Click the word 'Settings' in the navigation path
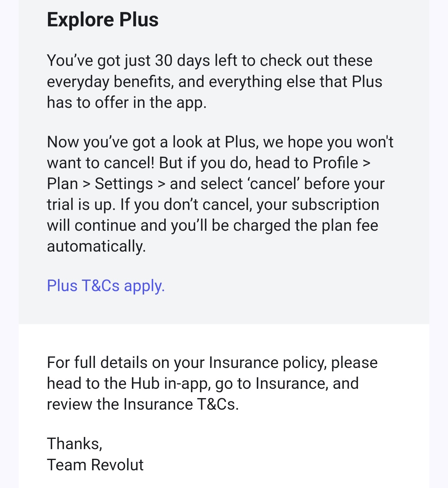The width and height of the screenshot is (448, 488). (124, 184)
